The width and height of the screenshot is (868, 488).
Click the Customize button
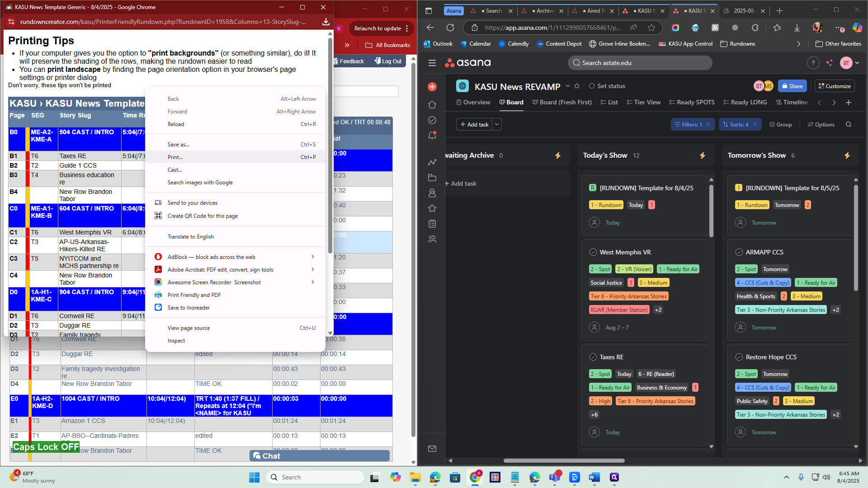point(835,86)
